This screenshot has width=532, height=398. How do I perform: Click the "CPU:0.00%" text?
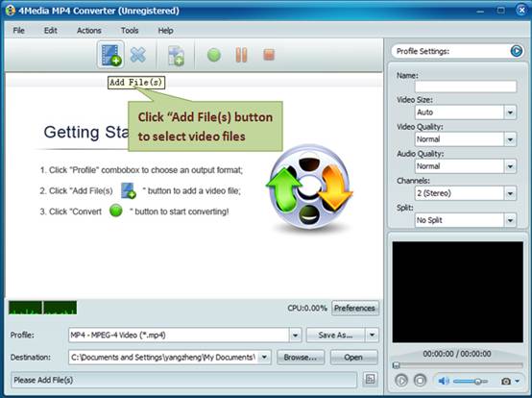click(x=307, y=308)
